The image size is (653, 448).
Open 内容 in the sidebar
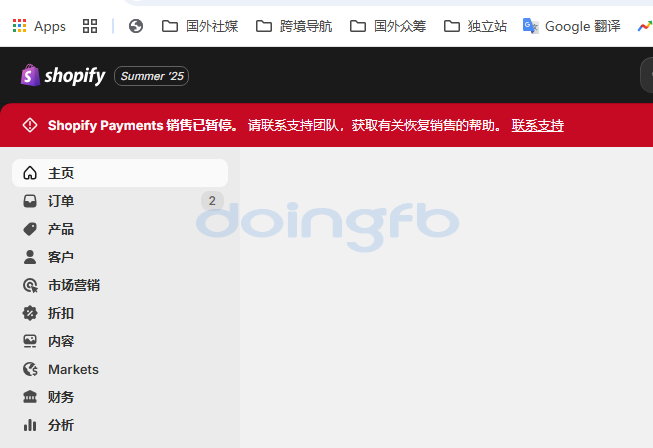tap(120, 341)
